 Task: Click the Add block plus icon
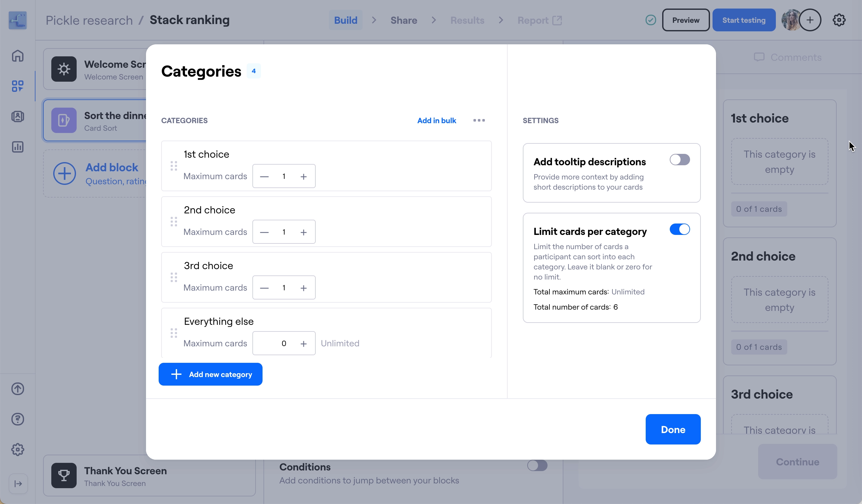(x=65, y=173)
